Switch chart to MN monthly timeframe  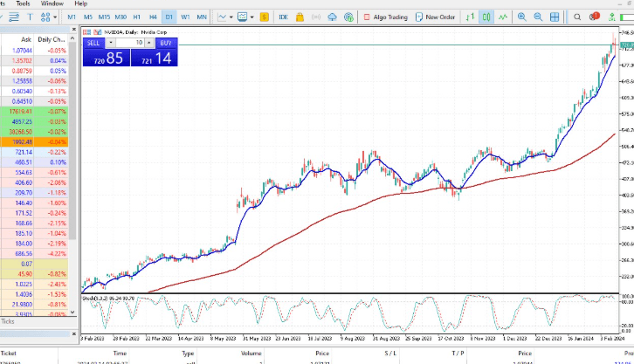tap(202, 17)
